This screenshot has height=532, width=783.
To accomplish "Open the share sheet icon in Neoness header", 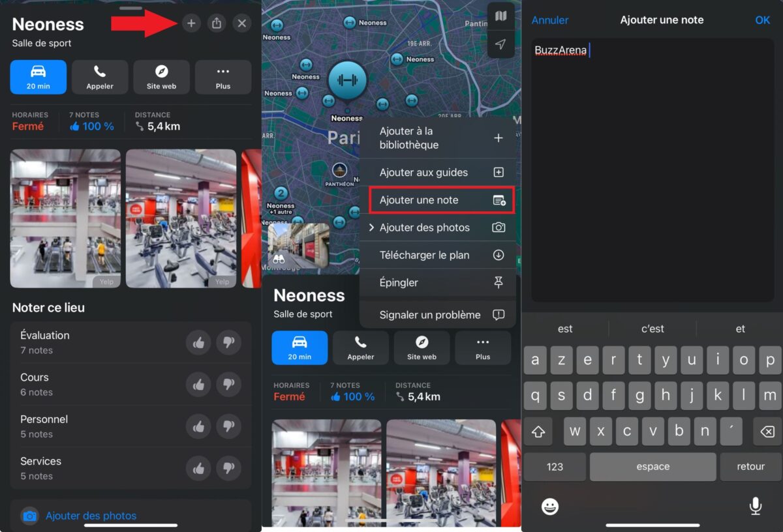I will (217, 23).
